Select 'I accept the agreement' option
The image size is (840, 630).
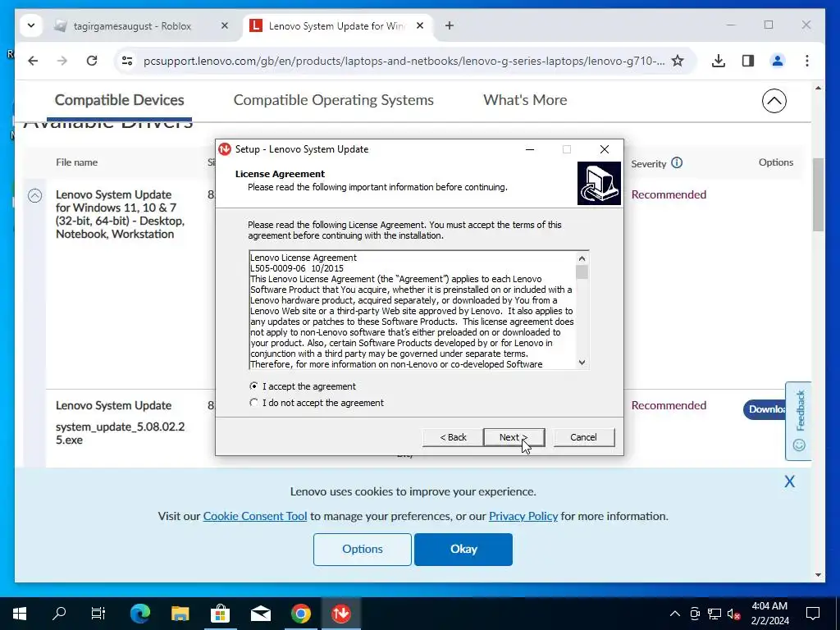click(x=302, y=386)
